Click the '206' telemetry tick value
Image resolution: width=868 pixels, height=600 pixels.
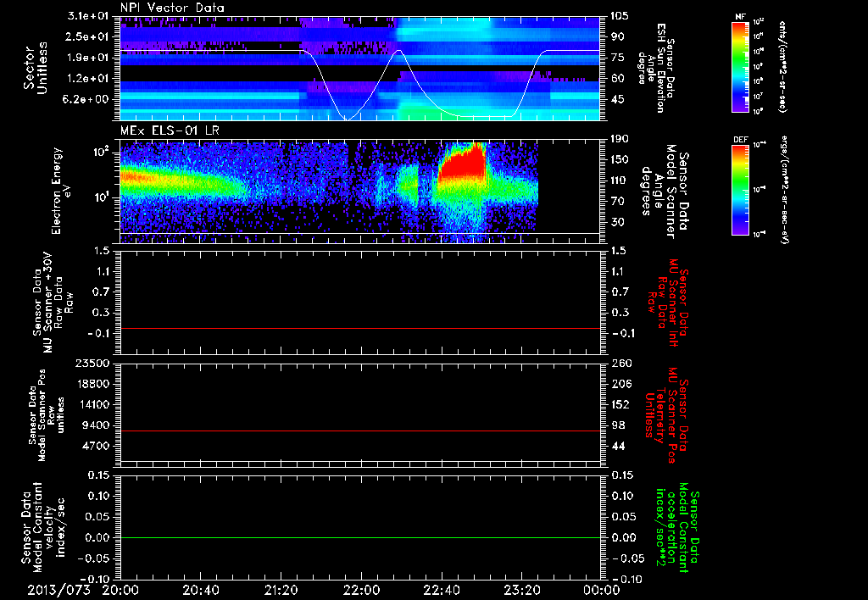click(x=620, y=384)
